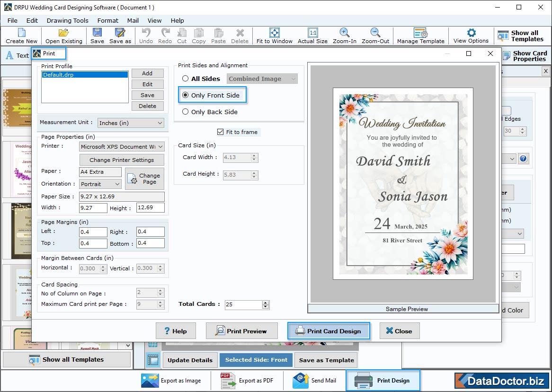Click Card Height stepper arrows
This screenshot has height=392, width=552.
tap(254, 175)
